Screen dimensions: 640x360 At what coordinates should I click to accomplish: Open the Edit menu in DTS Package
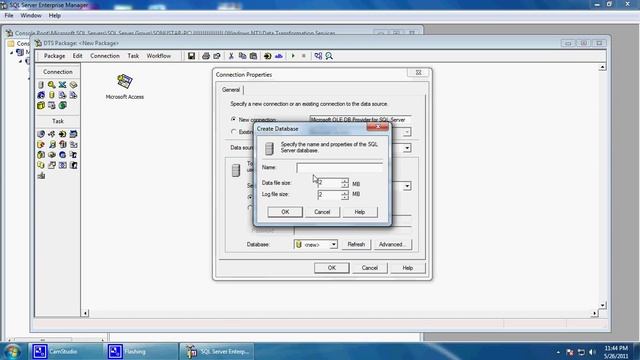pos(78,56)
